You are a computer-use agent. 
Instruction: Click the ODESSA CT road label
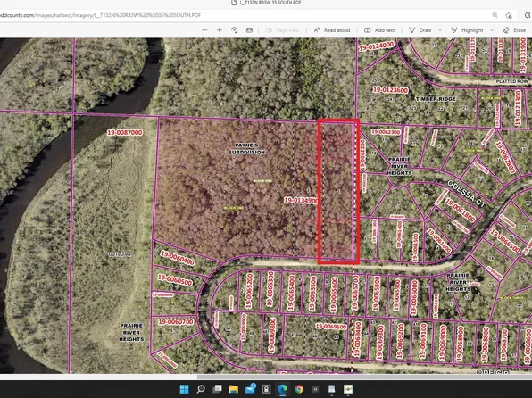coord(467,194)
